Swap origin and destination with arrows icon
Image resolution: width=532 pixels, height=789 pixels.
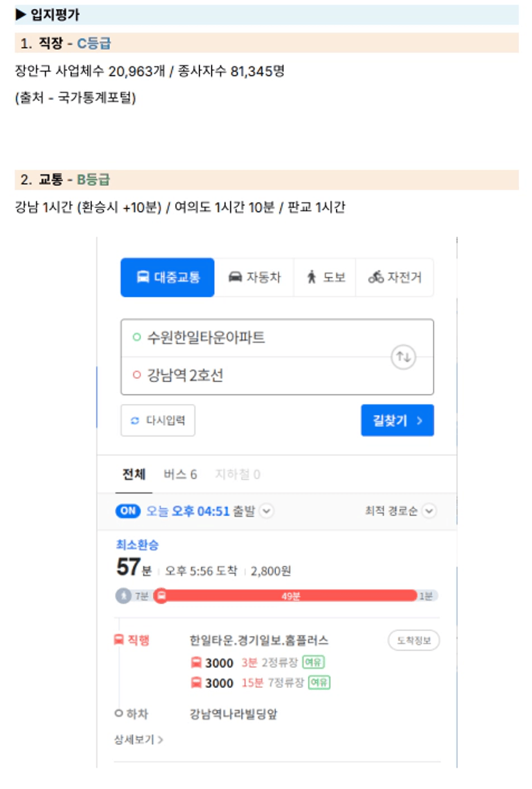[x=403, y=357]
